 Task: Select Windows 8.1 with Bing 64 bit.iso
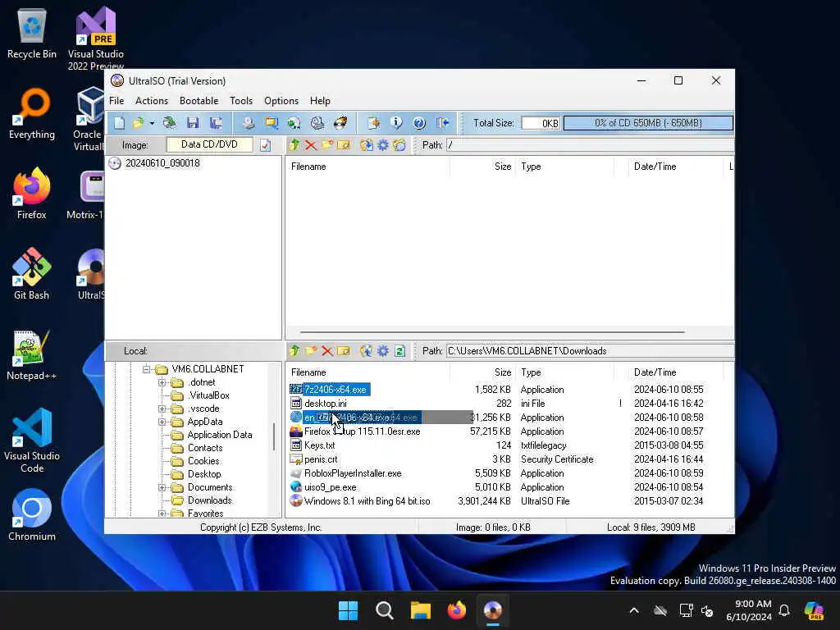pyautogui.click(x=367, y=501)
